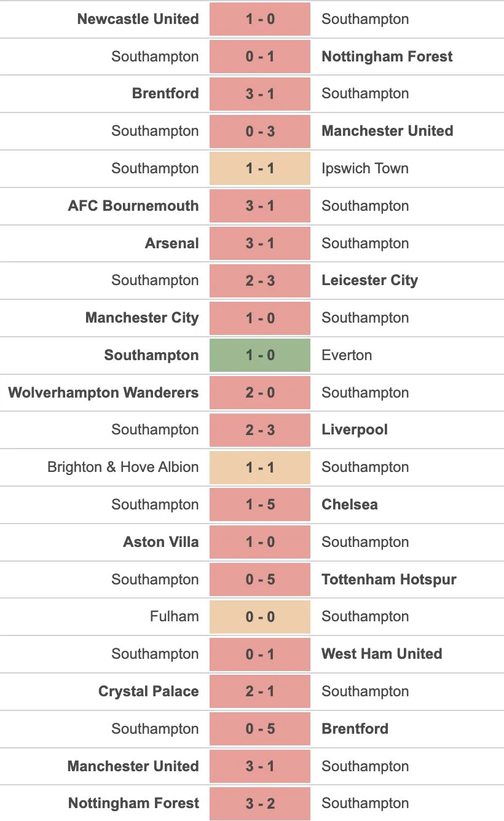Click the Newcastle United team name
Image resolution: width=504 pixels, height=821 pixels.
click(x=138, y=19)
